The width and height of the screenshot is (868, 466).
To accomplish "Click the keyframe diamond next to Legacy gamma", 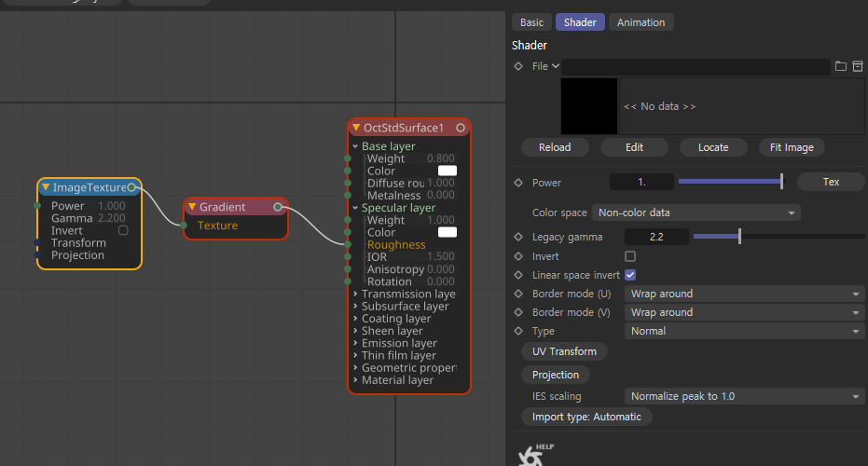I will (518, 237).
